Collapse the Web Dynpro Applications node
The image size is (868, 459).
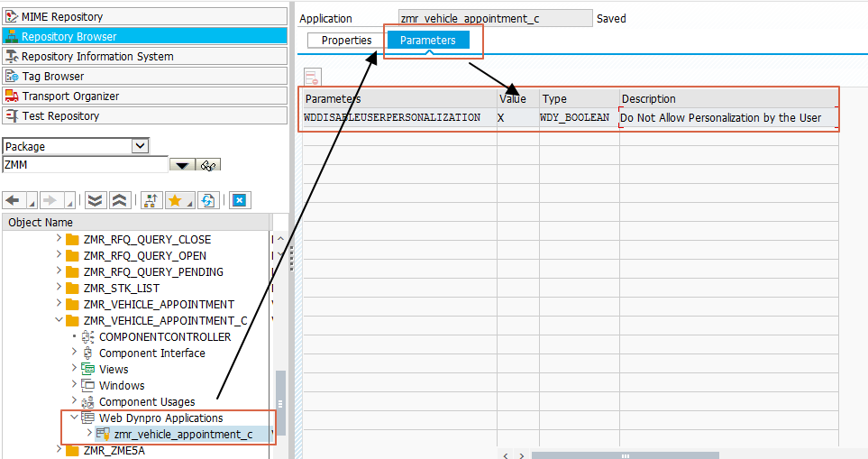tap(74, 417)
